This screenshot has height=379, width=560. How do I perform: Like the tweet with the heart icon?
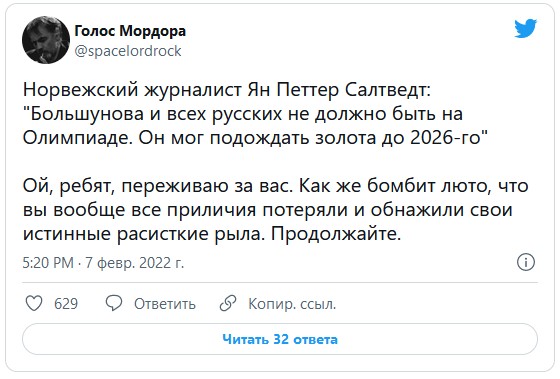click(x=34, y=303)
